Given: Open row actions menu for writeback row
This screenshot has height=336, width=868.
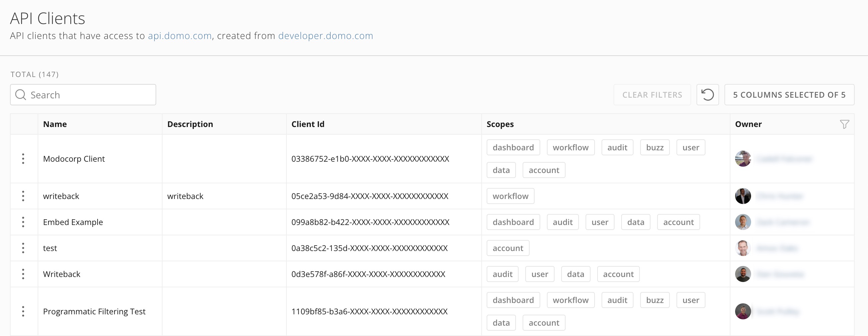Looking at the screenshot, I should 23,196.
